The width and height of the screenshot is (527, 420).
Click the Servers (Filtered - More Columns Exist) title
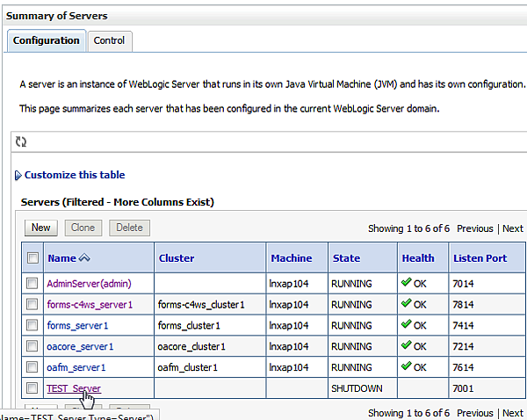tap(118, 202)
